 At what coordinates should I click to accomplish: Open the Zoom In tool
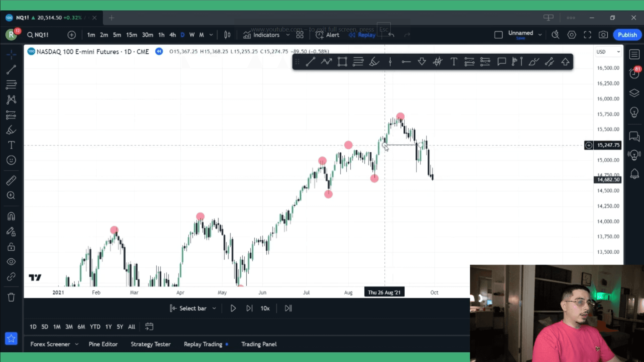click(x=11, y=196)
